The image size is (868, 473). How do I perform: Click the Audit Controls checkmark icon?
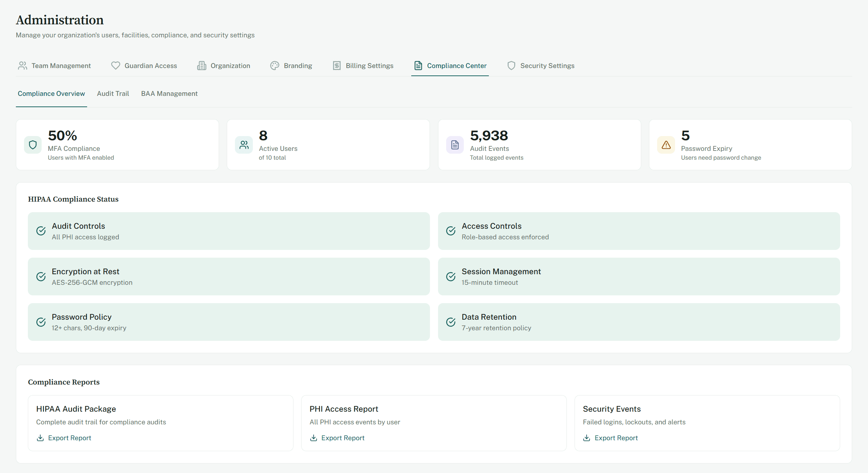click(41, 231)
